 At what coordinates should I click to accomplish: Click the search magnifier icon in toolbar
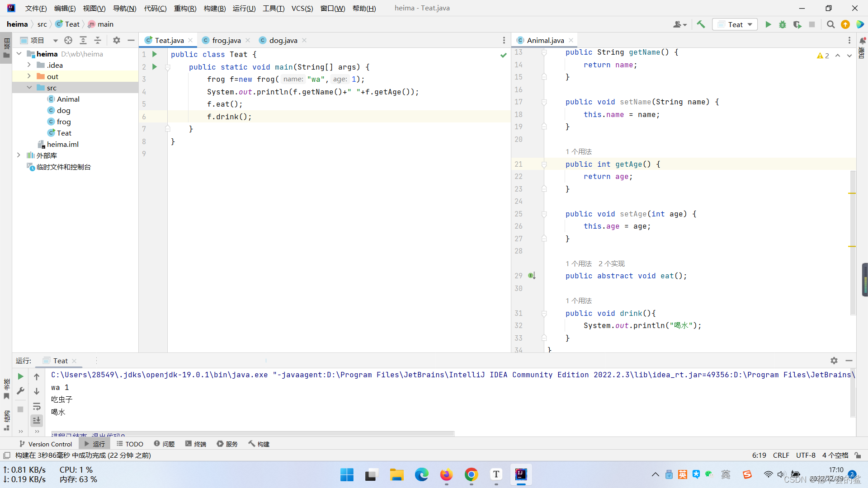coord(830,24)
